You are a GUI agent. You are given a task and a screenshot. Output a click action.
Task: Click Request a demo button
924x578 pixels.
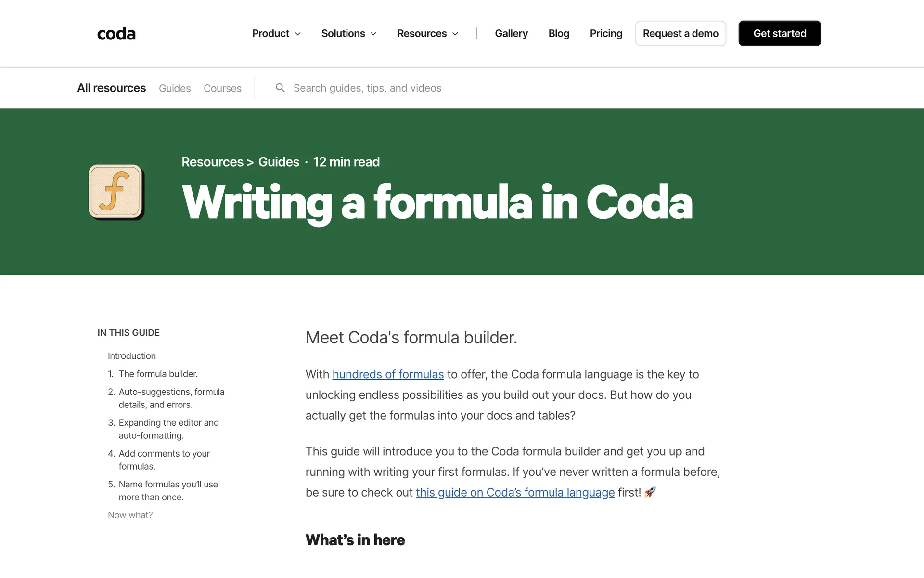tap(680, 34)
